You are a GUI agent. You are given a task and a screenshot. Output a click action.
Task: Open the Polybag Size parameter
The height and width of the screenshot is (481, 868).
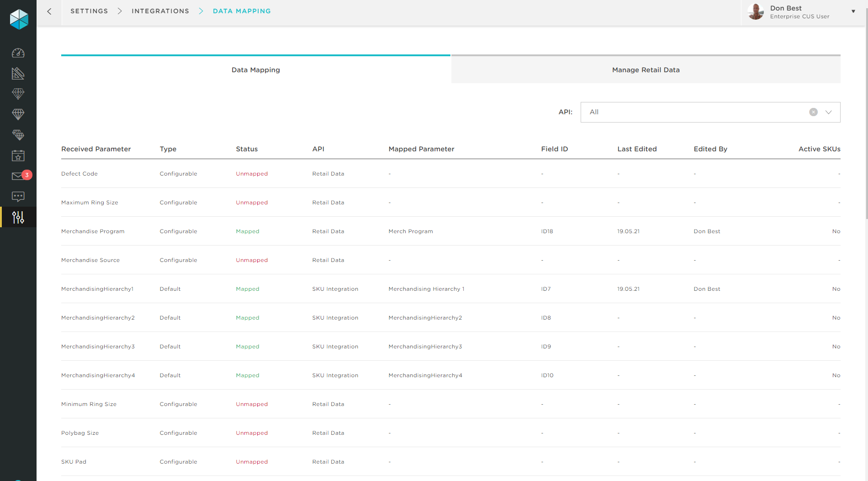80,433
